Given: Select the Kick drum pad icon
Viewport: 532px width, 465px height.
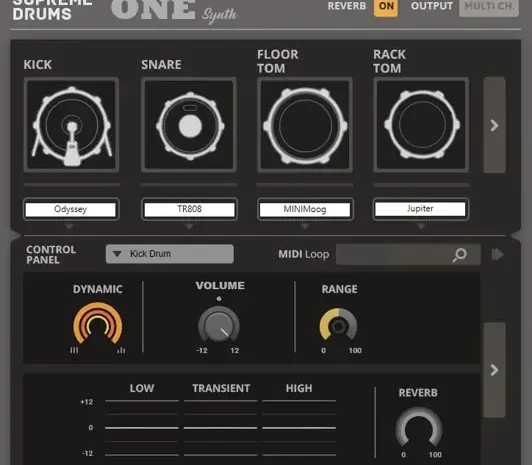Looking at the screenshot, I should 71,125.
